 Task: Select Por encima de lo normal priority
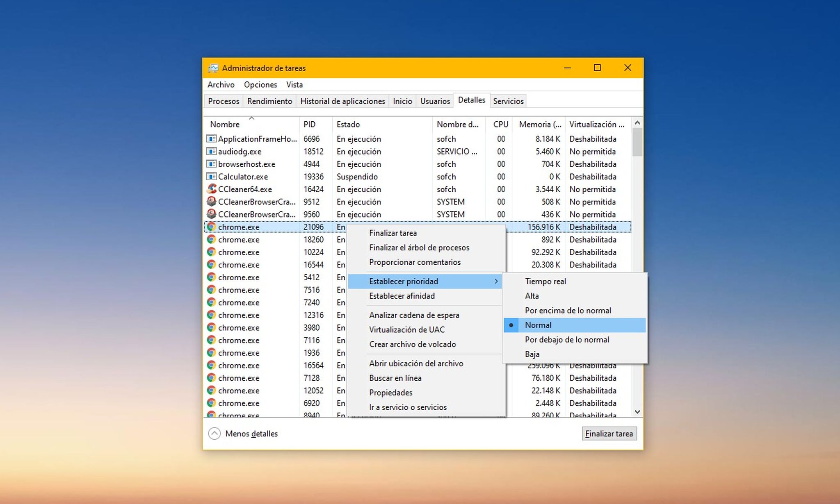tap(567, 310)
